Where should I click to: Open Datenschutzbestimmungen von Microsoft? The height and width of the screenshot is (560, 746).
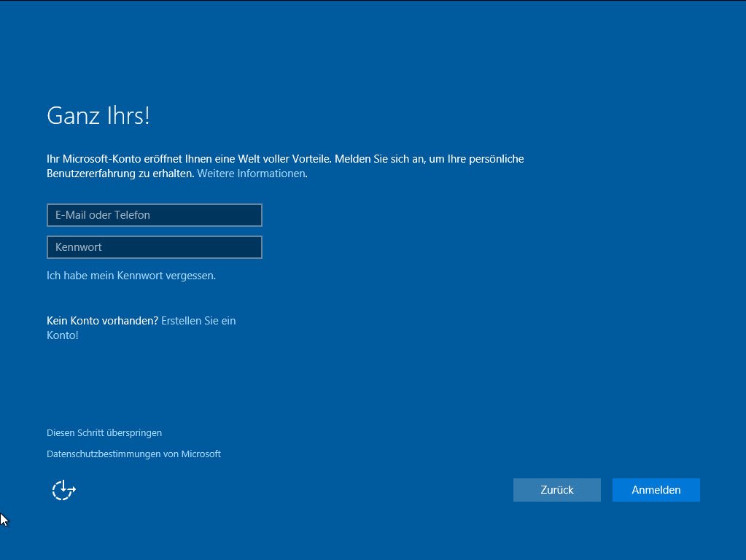(133, 454)
